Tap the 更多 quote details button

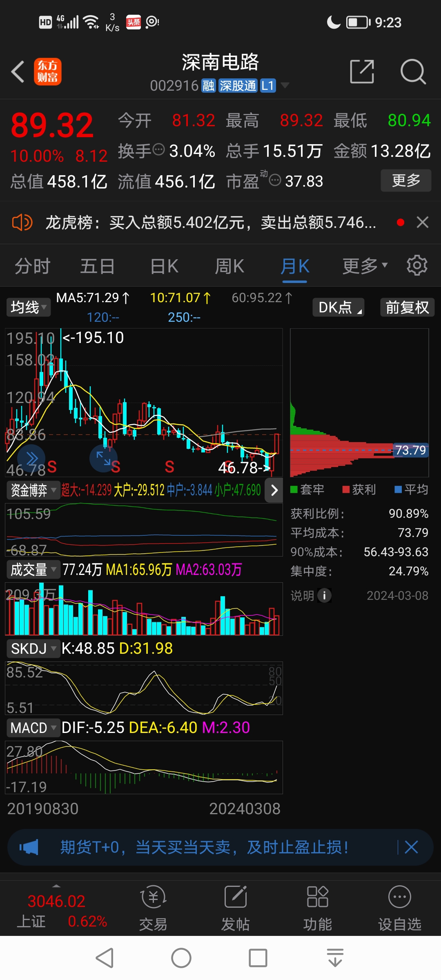click(x=406, y=180)
